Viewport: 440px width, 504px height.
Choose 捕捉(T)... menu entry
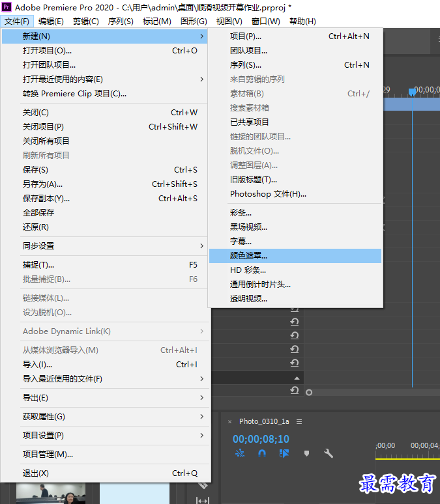[104, 265]
